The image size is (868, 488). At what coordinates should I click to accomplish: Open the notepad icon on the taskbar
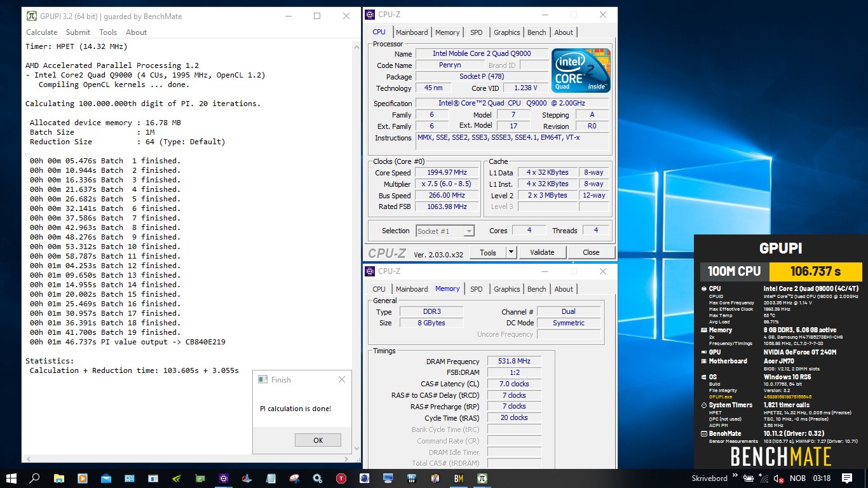(271, 478)
